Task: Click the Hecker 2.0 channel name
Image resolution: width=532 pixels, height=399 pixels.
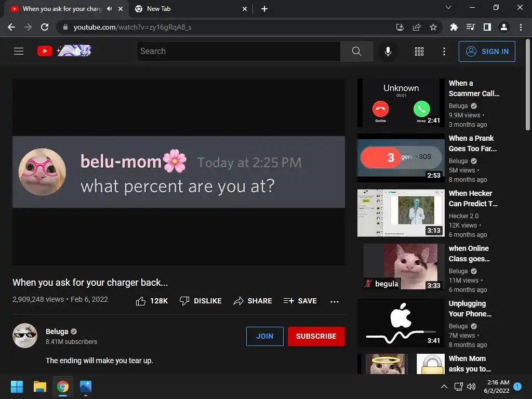Action: (x=463, y=216)
